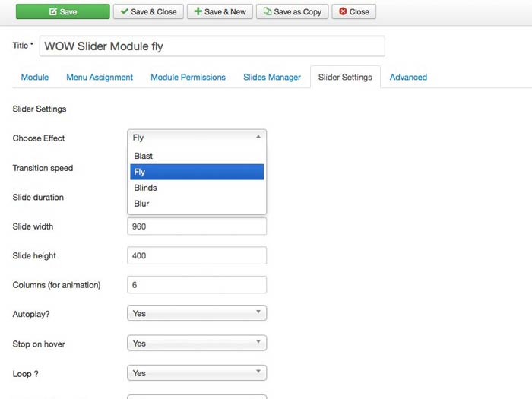Switch to the Advanced tab
The height and width of the screenshot is (399, 532).
(x=408, y=77)
